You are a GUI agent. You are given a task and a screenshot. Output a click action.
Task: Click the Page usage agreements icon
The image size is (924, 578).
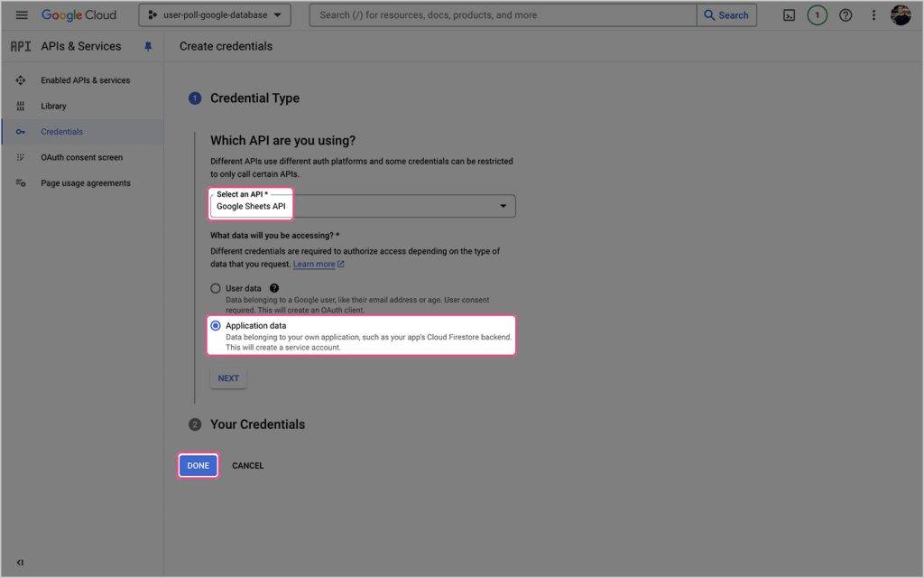pos(21,182)
